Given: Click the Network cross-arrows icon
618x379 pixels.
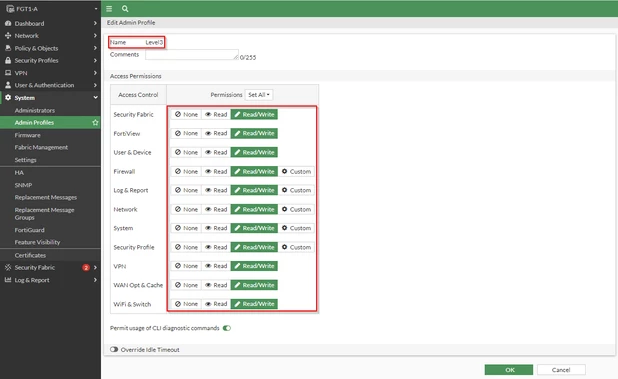Looking at the screenshot, I should [x=8, y=35].
